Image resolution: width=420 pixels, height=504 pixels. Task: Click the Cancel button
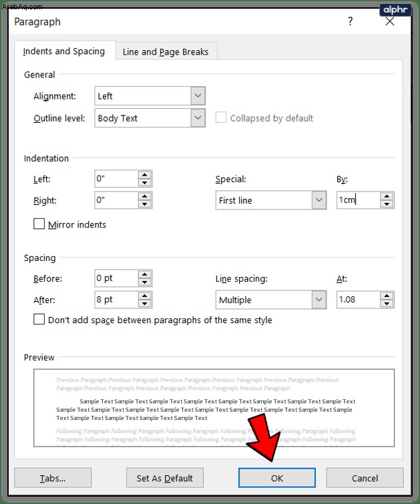click(x=365, y=478)
